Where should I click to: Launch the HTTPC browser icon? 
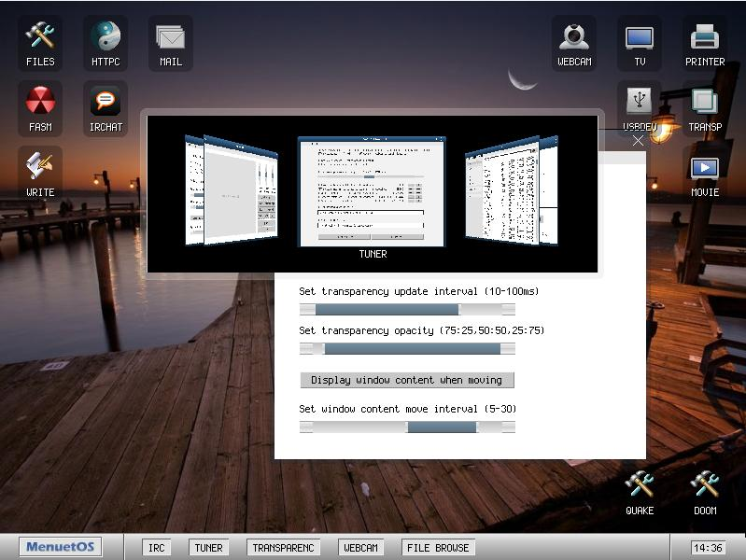[106, 43]
